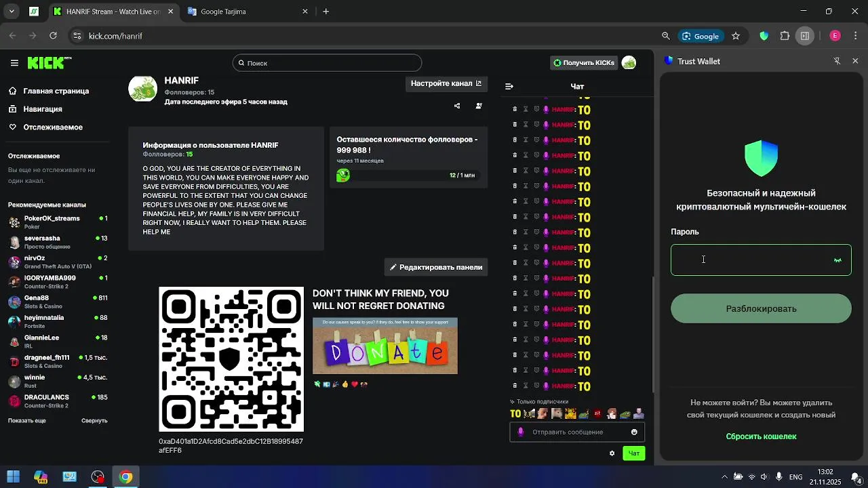
Task: Open chat settings gear icon
Action: pos(612,453)
